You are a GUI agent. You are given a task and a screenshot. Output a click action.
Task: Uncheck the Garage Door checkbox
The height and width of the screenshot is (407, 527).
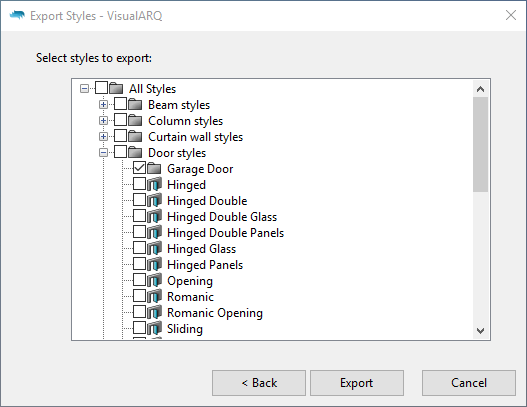[x=139, y=168]
